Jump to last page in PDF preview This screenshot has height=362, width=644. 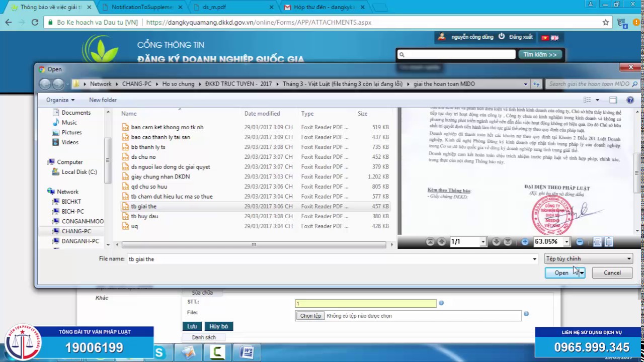click(507, 242)
